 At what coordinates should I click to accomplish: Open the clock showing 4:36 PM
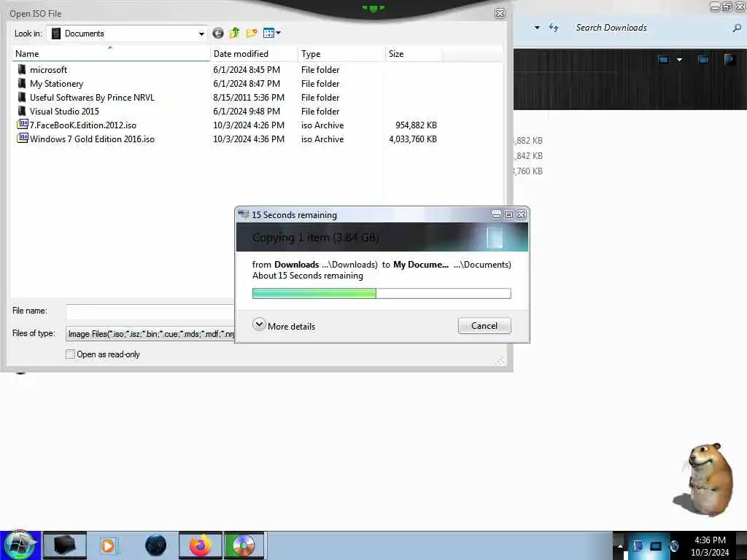click(710, 546)
